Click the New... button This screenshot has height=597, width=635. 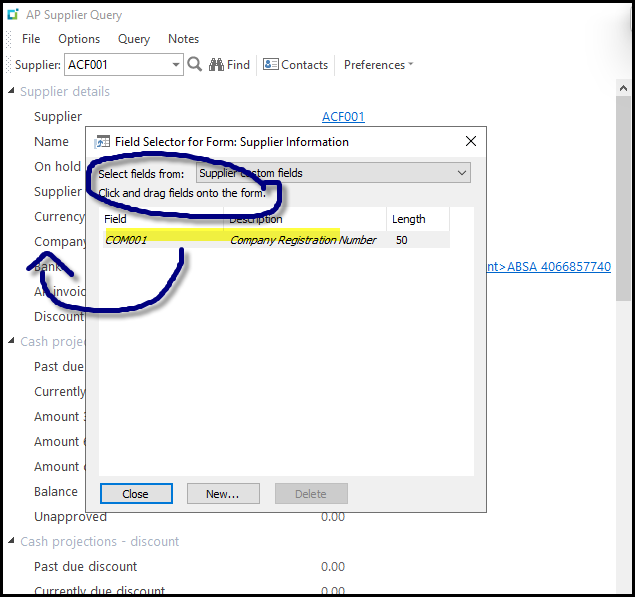coord(223,494)
